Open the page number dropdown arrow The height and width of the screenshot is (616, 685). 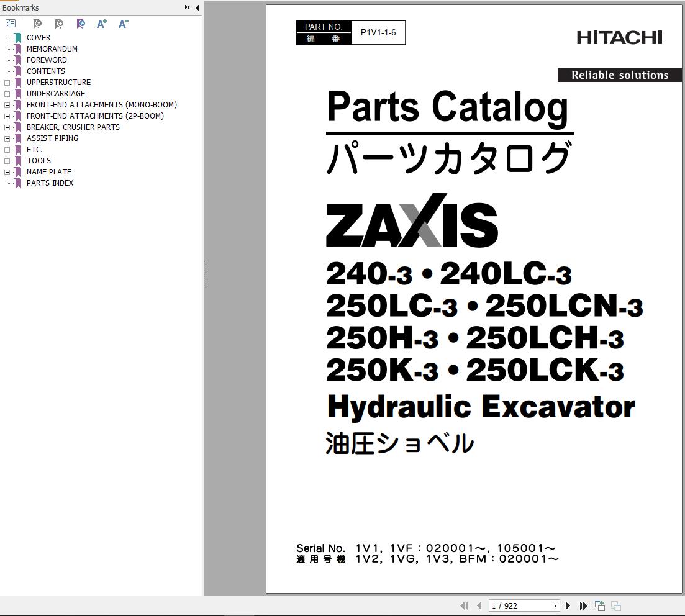click(555, 605)
